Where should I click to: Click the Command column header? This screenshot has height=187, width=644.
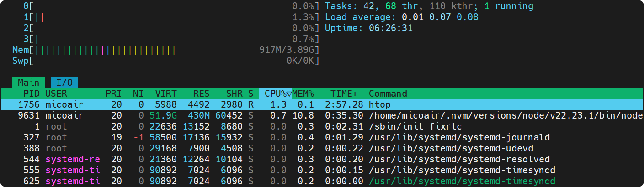[388, 93]
